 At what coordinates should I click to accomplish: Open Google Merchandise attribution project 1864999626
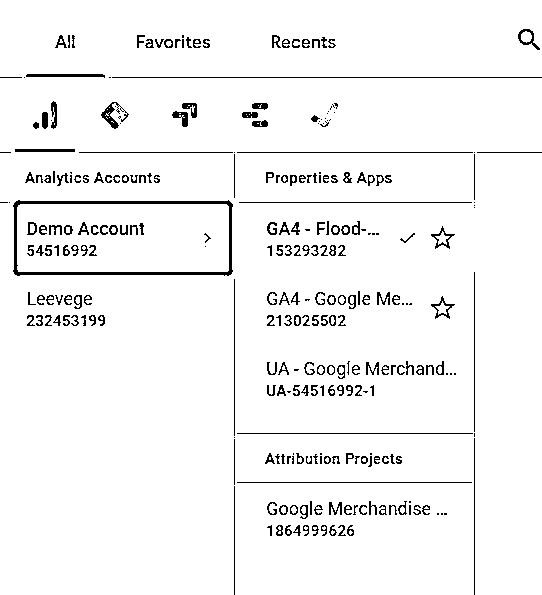(355, 519)
